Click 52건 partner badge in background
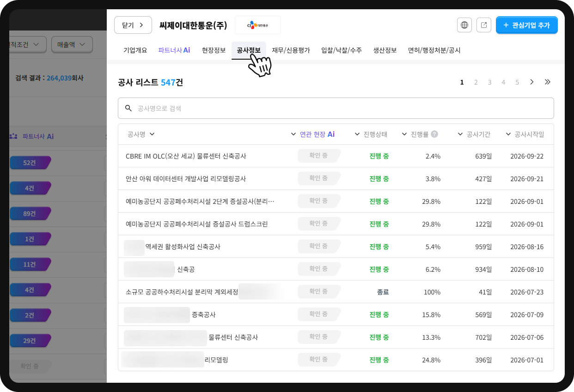This screenshot has height=392, width=574. [x=30, y=163]
